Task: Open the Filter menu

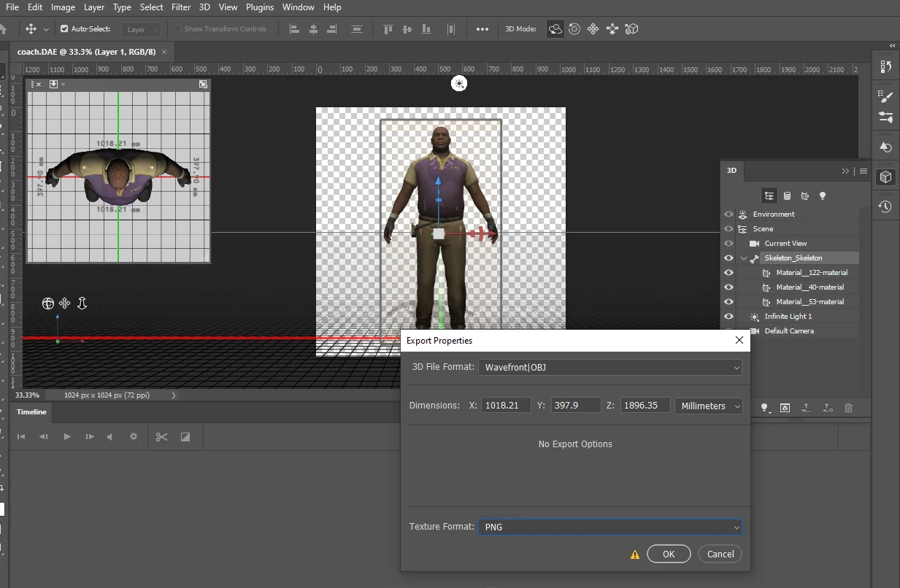Action: (x=181, y=7)
